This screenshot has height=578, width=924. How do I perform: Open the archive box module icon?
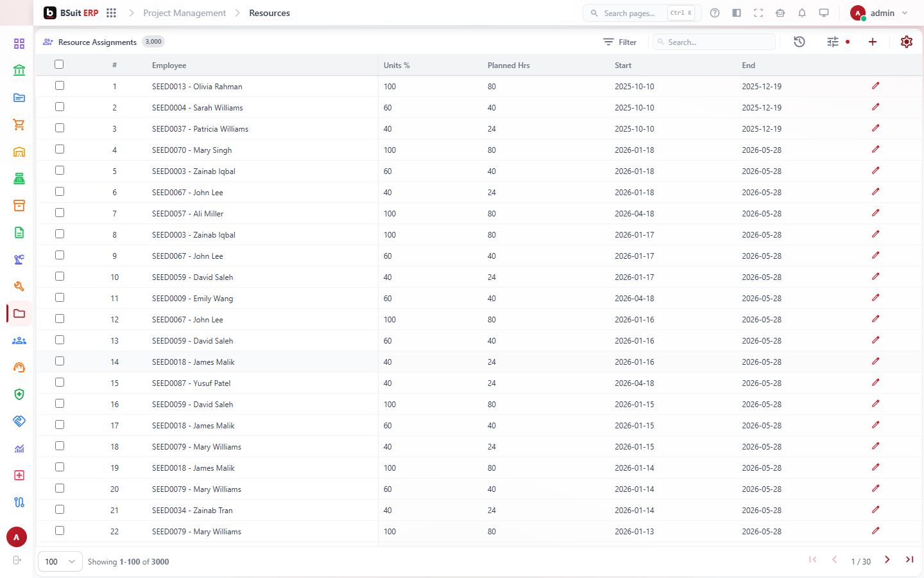coord(19,206)
